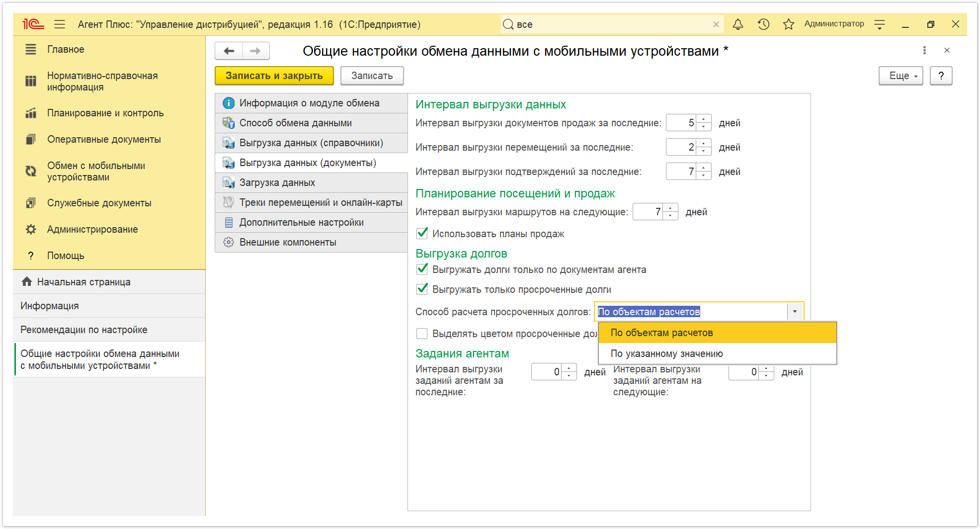Click заданий агентам за последние field

tap(546, 372)
